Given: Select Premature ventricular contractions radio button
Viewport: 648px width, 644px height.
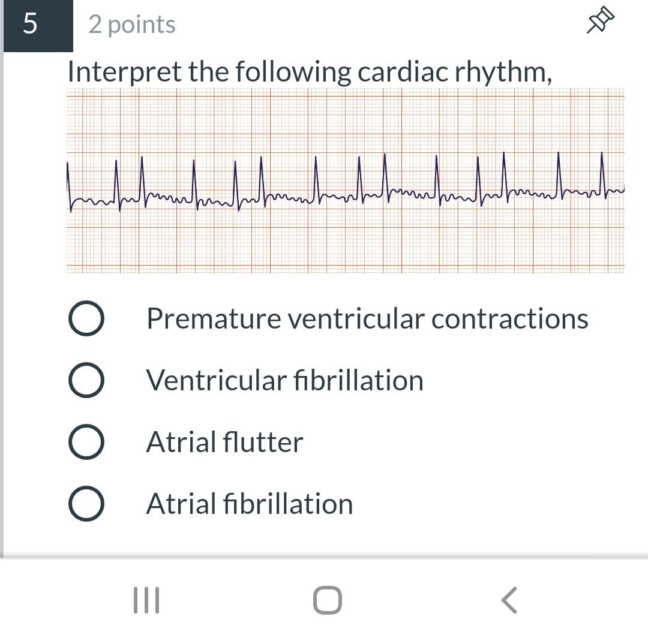Looking at the screenshot, I should 86,318.
